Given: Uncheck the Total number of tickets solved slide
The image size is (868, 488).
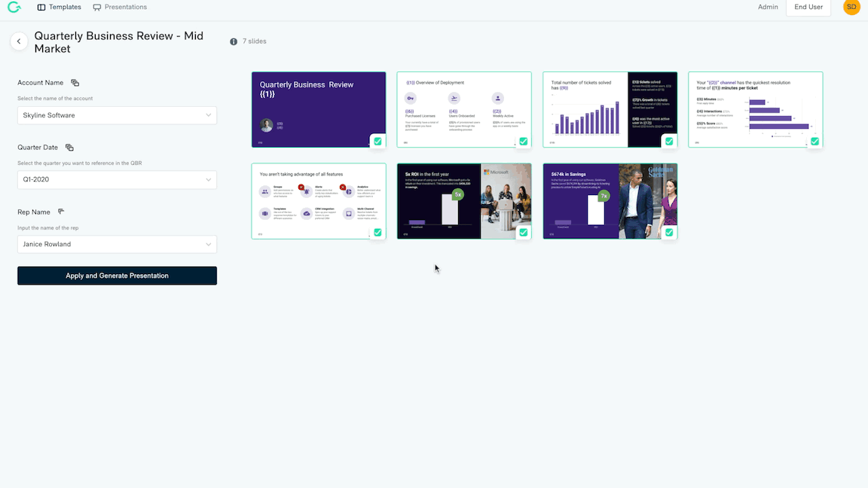Looking at the screenshot, I should 669,142.
